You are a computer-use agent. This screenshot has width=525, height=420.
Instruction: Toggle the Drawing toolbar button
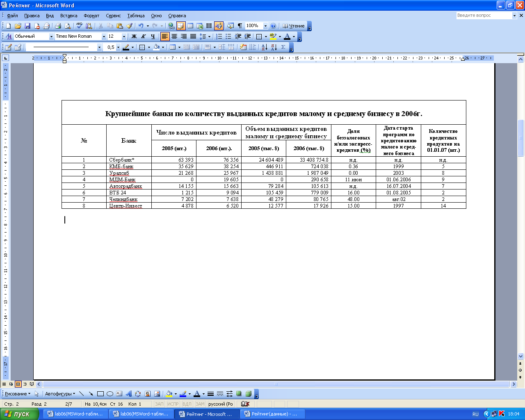pos(219,26)
